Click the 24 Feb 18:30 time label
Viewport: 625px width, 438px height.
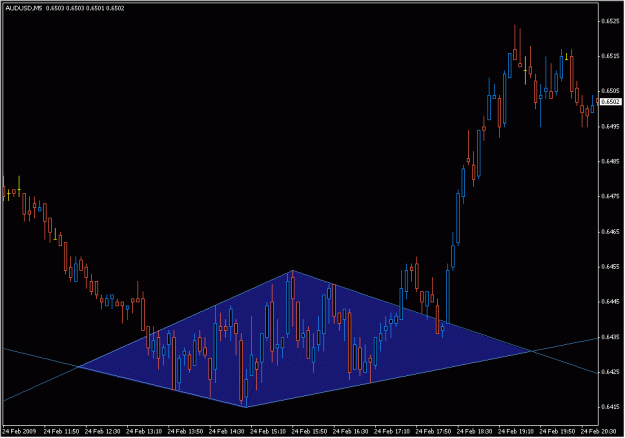pyautogui.click(x=474, y=432)
